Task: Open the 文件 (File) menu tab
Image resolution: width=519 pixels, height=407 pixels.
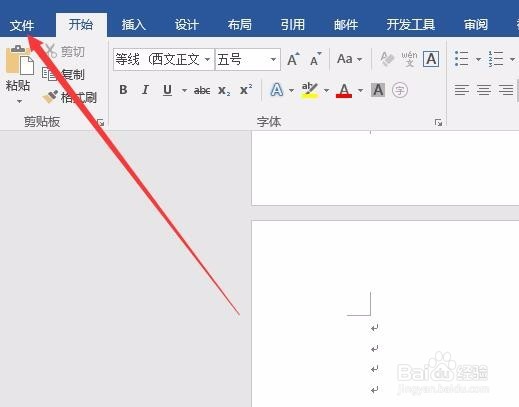Action: pos(22,25)
